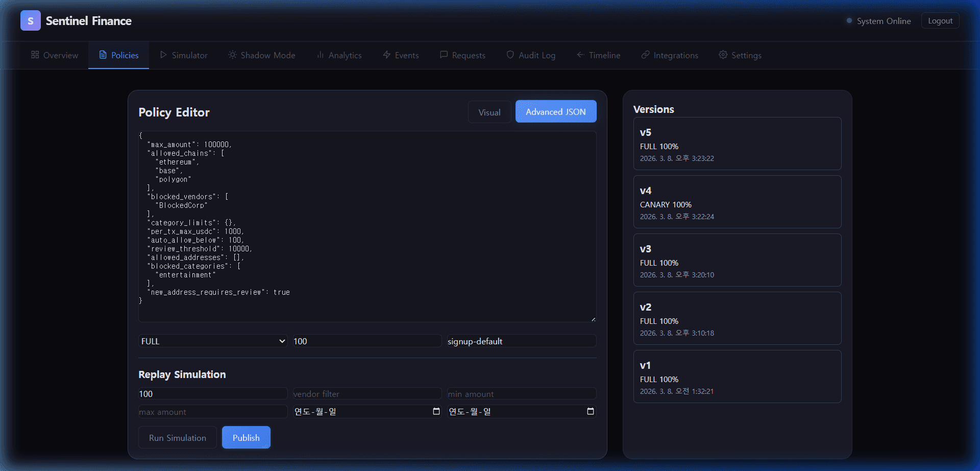Screen dimensions: 980x471
Task: Focus the vendor filter input field
Action: 366,394
